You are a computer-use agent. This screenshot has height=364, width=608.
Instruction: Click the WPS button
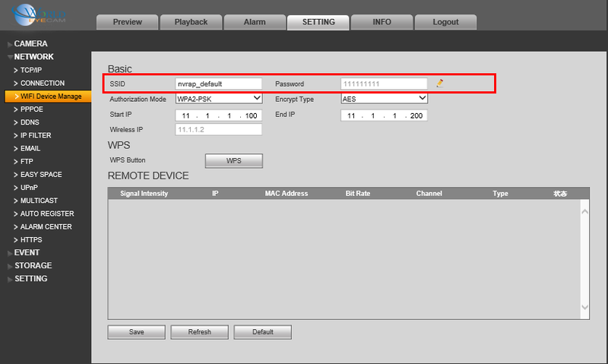[234, 161]
